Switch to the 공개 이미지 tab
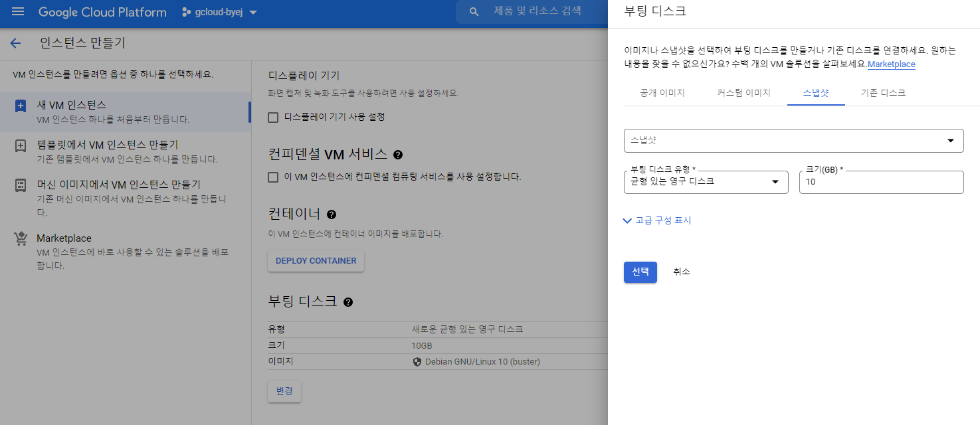This screenshot has width=980, height=425. [x=662, y=93]
